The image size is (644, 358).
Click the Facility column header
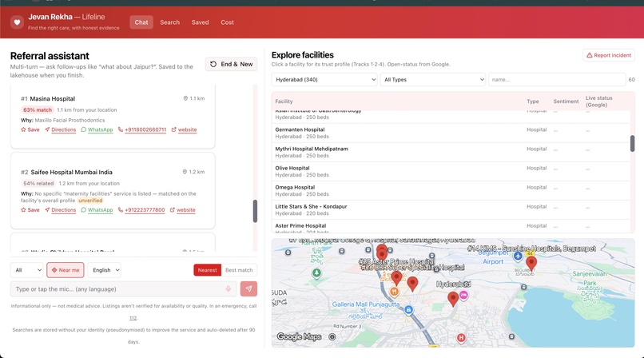click(x=284, y=101)
